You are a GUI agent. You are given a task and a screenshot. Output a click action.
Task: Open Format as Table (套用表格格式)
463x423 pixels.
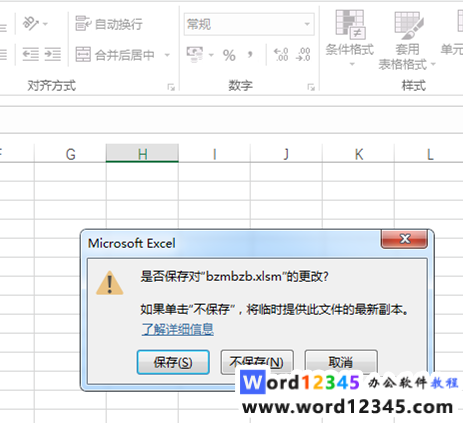(407, 41)
